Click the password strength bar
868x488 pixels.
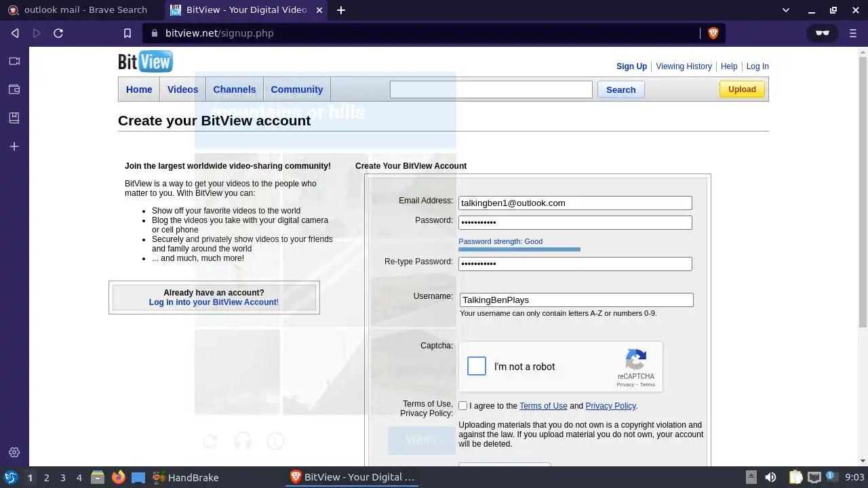(x=519, y=249)
